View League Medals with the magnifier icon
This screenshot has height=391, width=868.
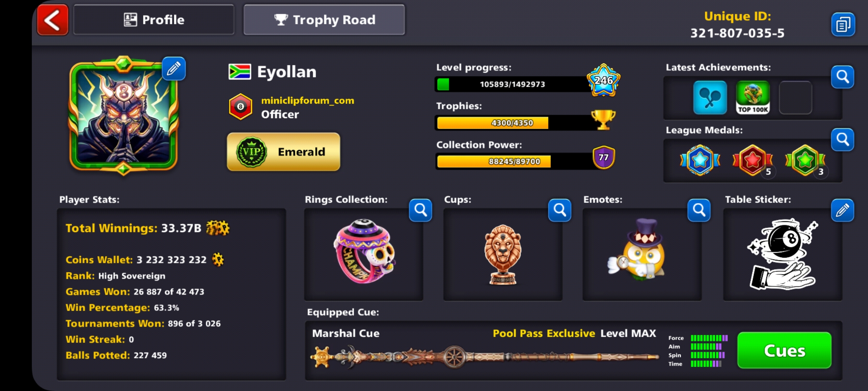tap(843, 139)
